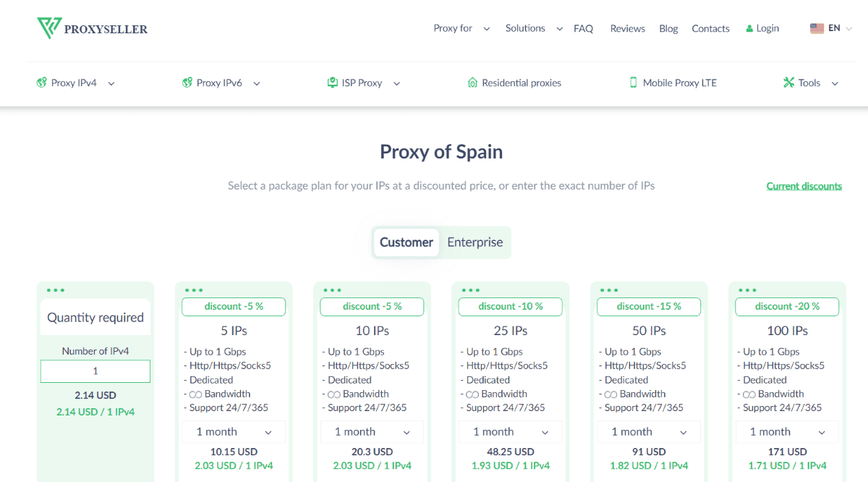The width and height of the screenshot is (868, 482).
Task: Click the 48.25 USD price text
Action: 511,452
